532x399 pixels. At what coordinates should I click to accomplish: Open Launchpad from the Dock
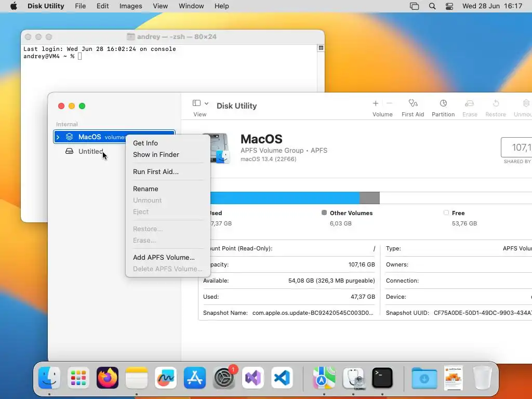78,378
